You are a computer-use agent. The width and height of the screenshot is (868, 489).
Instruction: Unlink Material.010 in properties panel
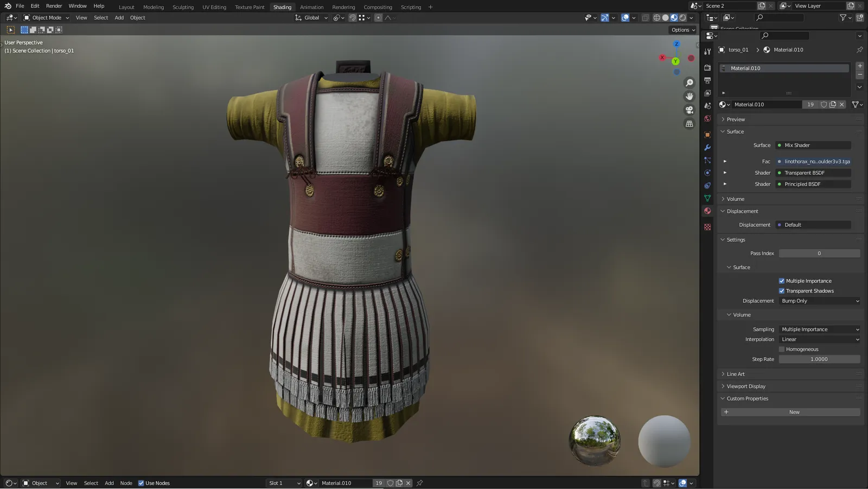point(842,104)
